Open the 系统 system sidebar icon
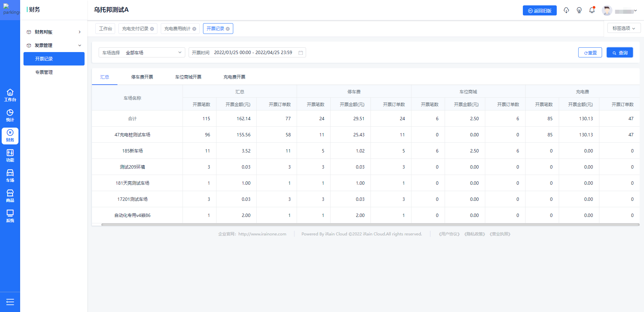The width and height of the screenshot is (644, 312). 10,216
